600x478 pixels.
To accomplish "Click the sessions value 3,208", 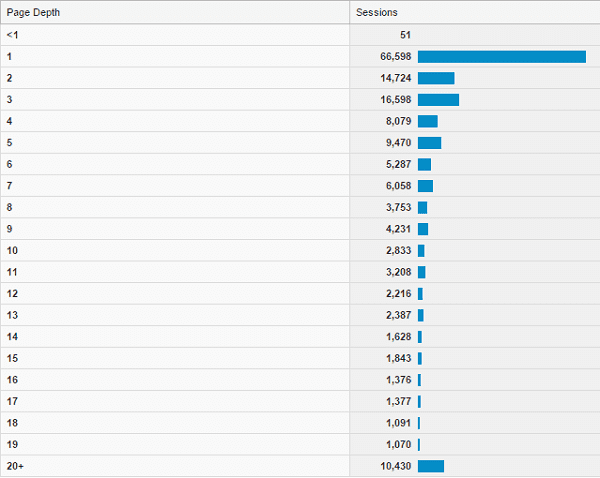I will [398, 272].
